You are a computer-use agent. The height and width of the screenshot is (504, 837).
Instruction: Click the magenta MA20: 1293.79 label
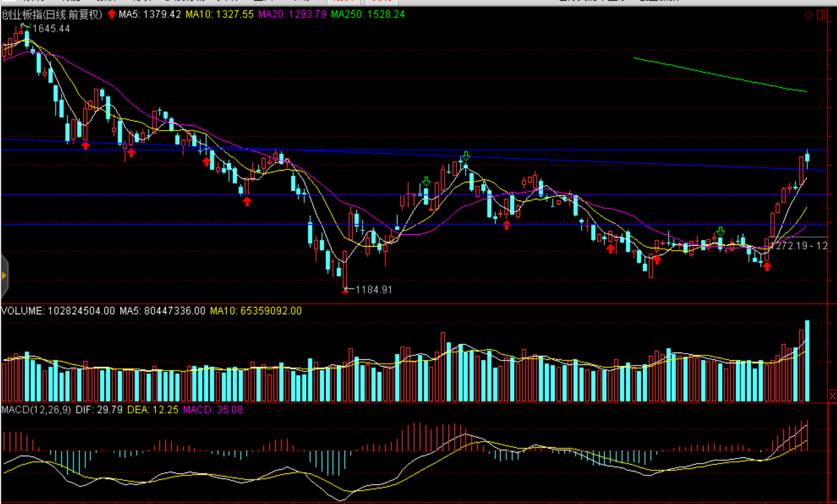click(292, 14)
